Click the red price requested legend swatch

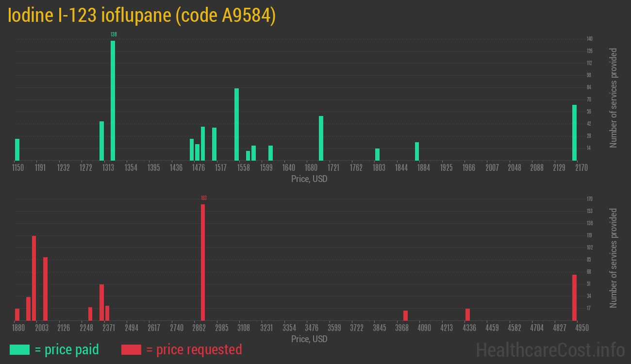click(131, 349)
